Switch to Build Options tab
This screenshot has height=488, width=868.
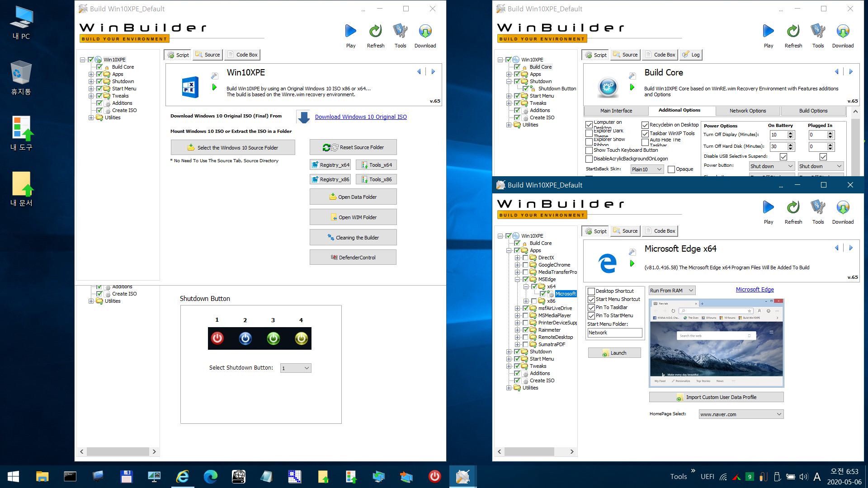tap(813, 111)
